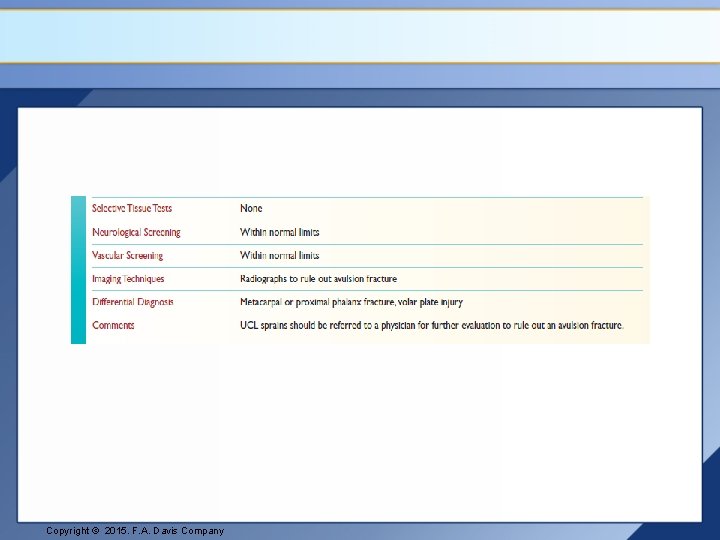
Task: Click 'Within normal limits' beside Neurological Screening
Action: tap(280, 232)
